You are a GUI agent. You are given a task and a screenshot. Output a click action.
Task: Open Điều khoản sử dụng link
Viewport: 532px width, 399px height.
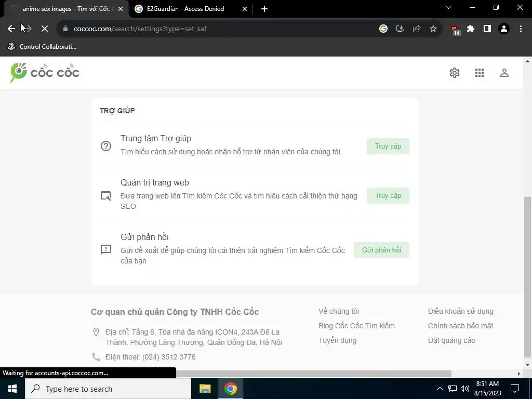pos(461,311)
